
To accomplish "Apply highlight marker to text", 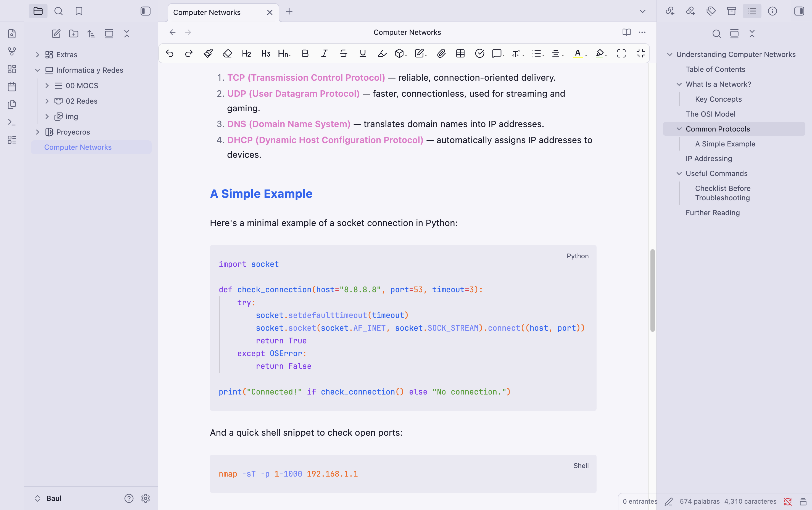I will click(382, 53).
